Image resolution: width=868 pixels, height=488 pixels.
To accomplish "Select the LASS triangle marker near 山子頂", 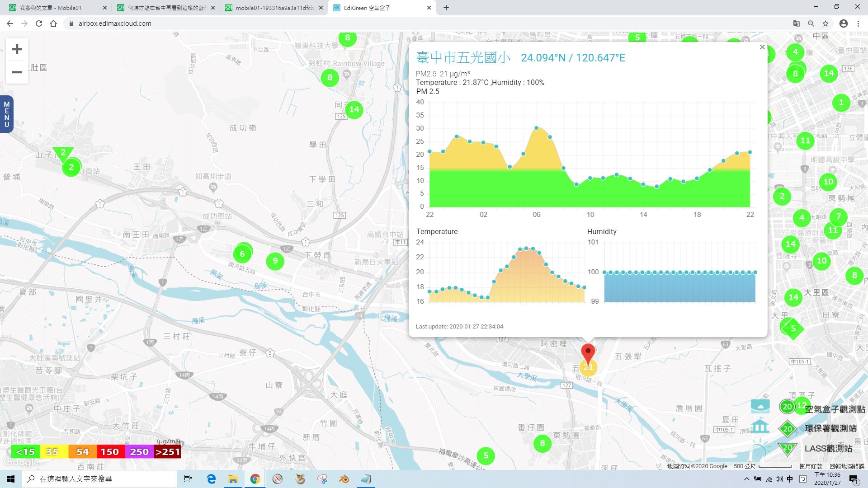I will coord(63,154).
